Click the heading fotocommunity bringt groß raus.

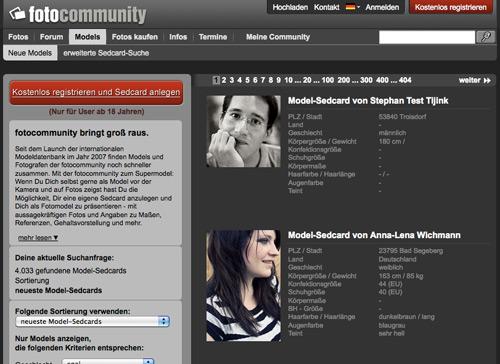(x=82, y=133)
